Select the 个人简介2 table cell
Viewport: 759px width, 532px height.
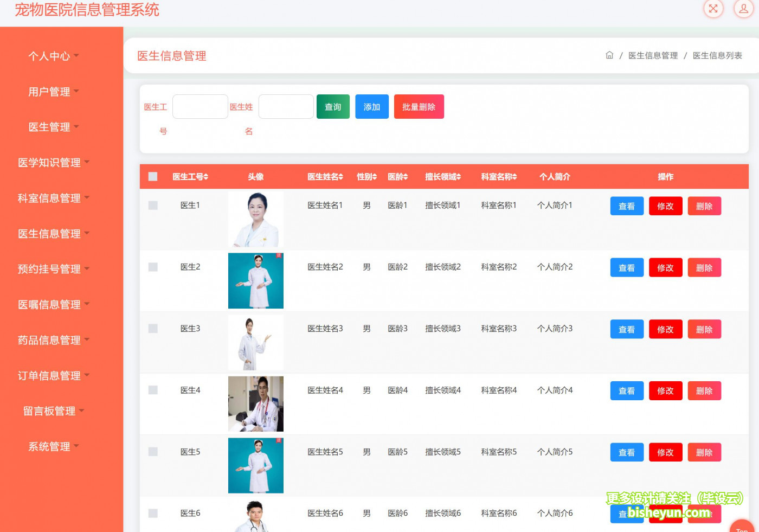coord(555,267)
